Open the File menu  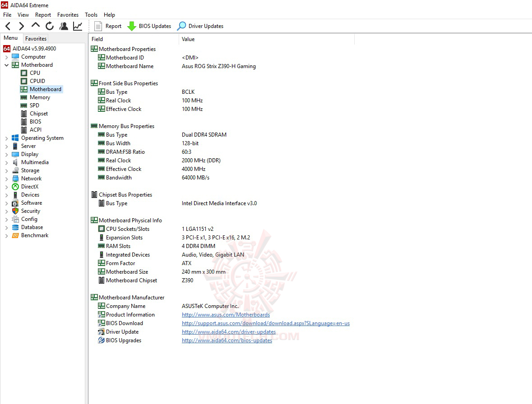point(7,15)
